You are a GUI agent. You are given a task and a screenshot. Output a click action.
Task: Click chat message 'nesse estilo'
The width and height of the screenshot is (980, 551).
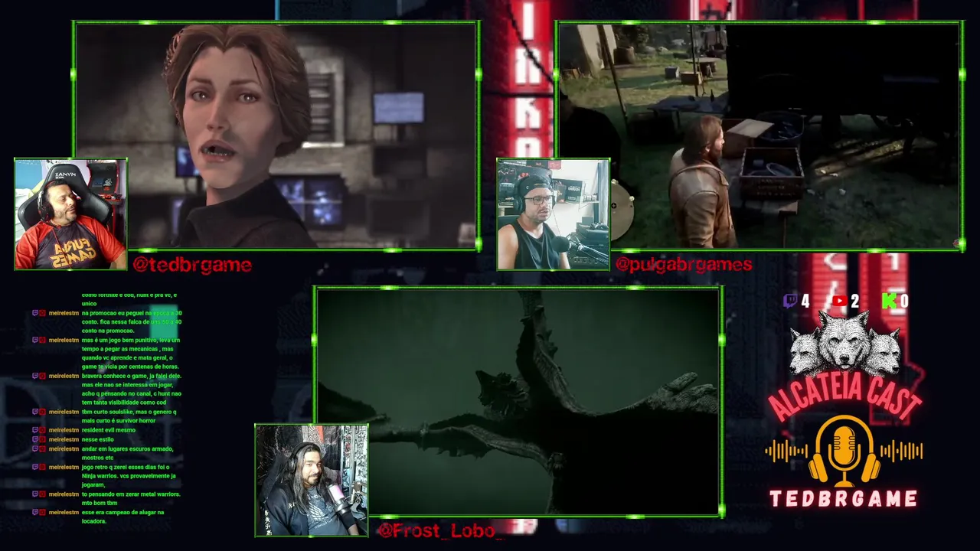[x=96, y=439]
